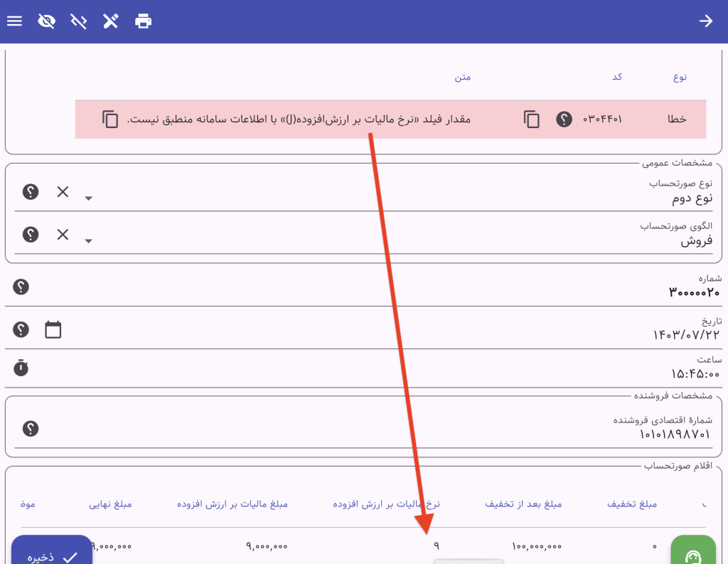The height and width of the screenshot is (564, 728).
Task: Click the مبلغ تخفیف column header
Action: [632, 504]
